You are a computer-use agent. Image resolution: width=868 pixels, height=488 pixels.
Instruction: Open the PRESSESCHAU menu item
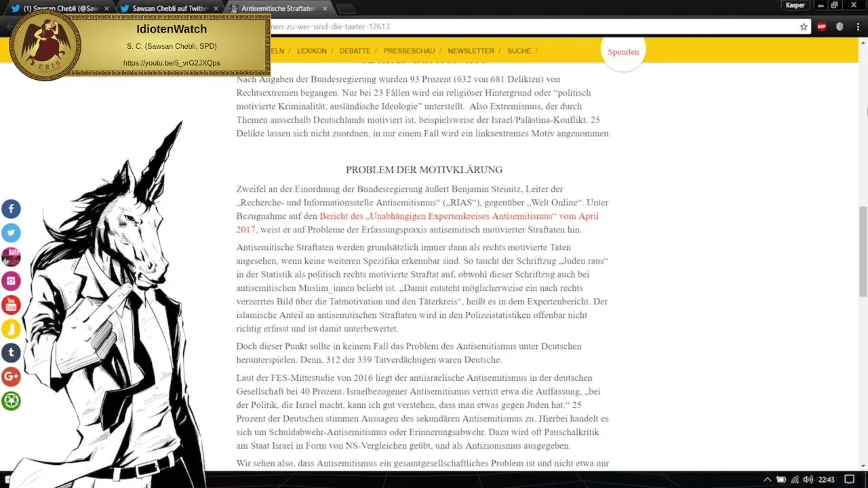coord(409,51)
